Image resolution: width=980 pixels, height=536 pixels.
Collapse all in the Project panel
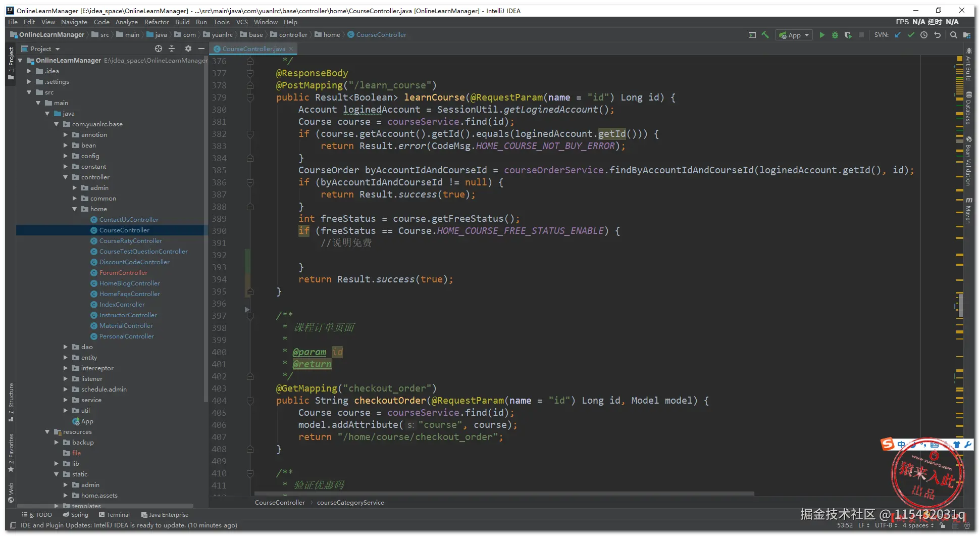coord(172,48)
